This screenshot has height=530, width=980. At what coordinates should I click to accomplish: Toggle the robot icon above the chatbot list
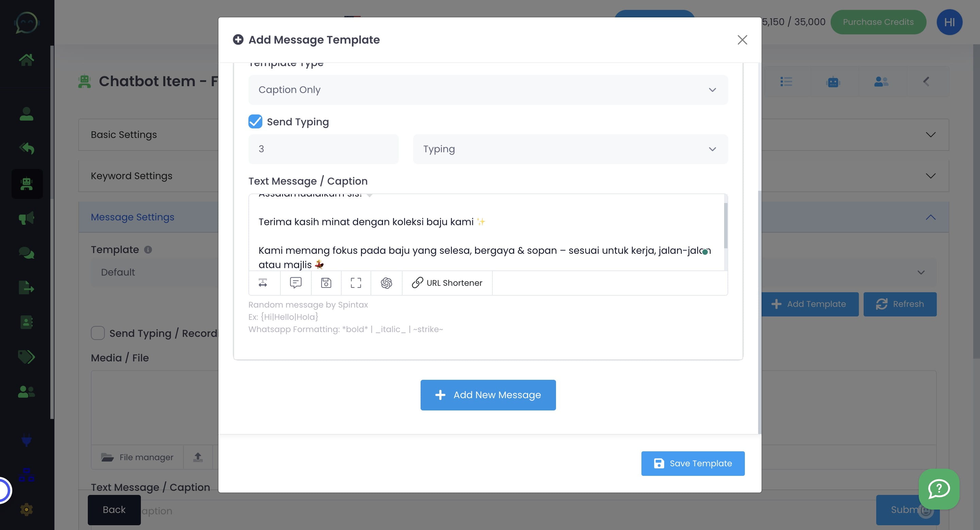pyautogui.click(x=833, y=81)
